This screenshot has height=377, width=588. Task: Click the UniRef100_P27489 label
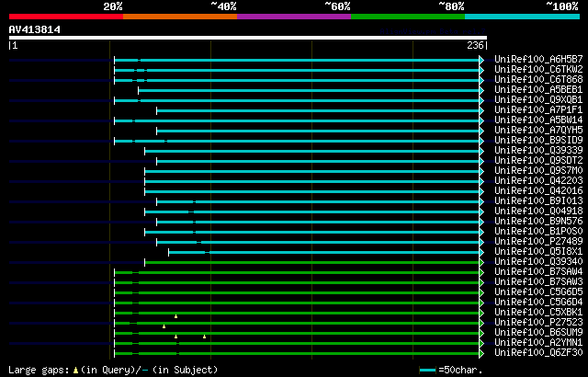(x=538, y=242)
